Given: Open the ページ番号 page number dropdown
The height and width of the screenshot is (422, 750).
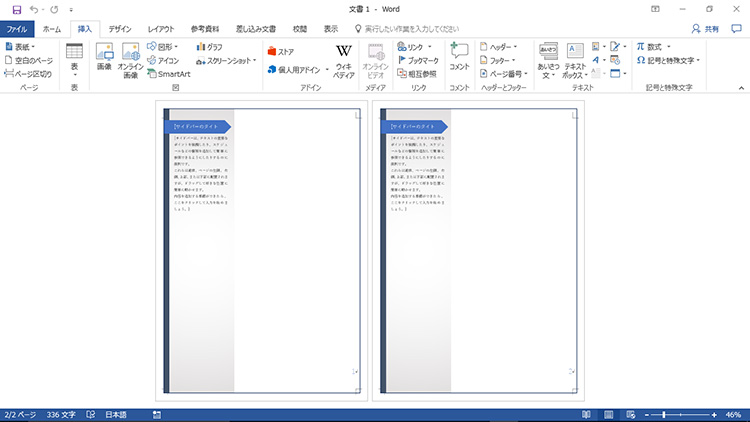Looking at the screenshot, I should [x=503, y=73].
